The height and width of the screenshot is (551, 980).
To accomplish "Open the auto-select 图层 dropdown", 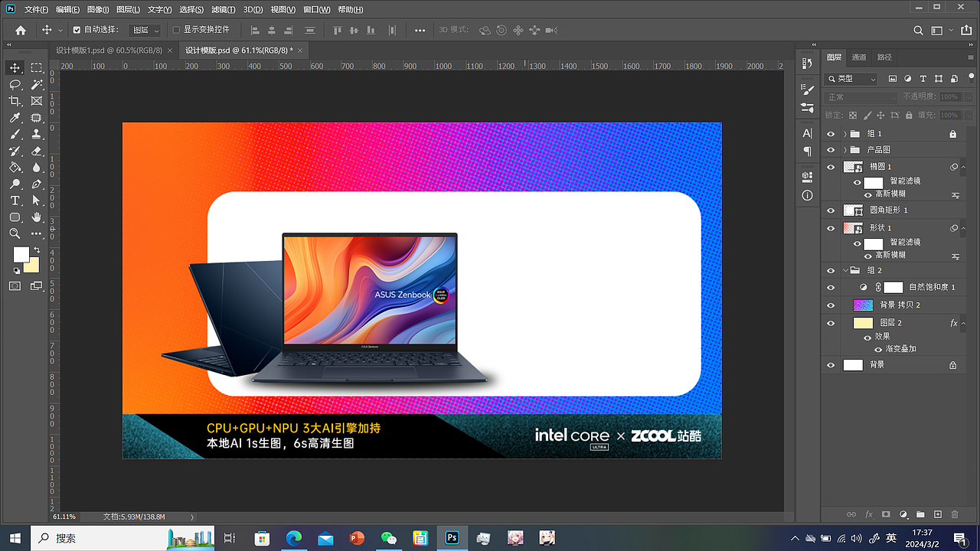I will (145, 30).
